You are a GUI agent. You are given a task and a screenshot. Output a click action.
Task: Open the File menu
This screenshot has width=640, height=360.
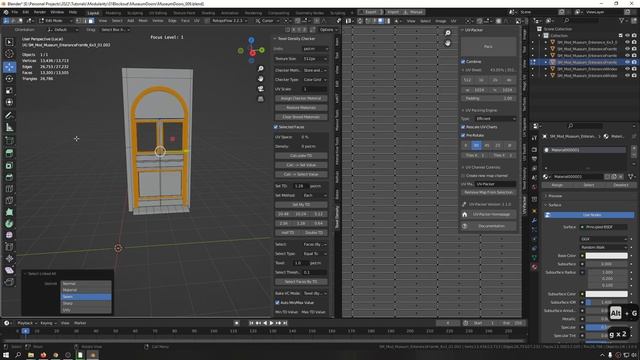click(x=15, y=12)
